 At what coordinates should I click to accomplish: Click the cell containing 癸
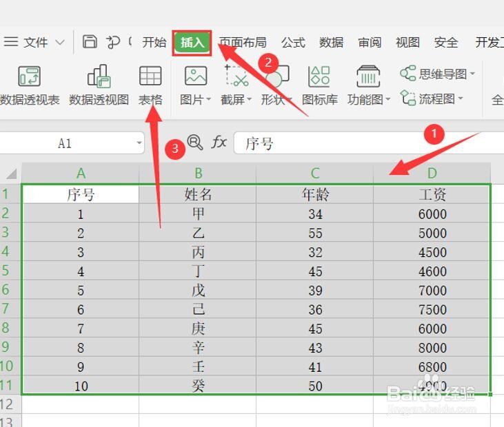pyautogui.click(x=198, y=385)
